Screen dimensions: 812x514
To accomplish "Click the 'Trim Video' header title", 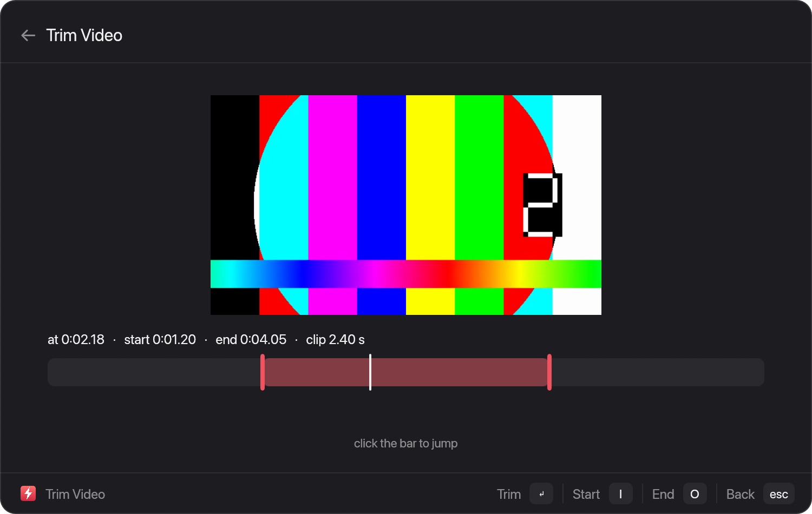I will tap(84, 36).
